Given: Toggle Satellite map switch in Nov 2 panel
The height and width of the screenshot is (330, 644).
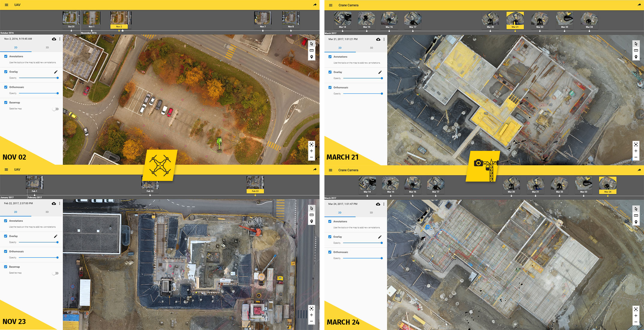Looking at the screenshot, I should [55, 109].
